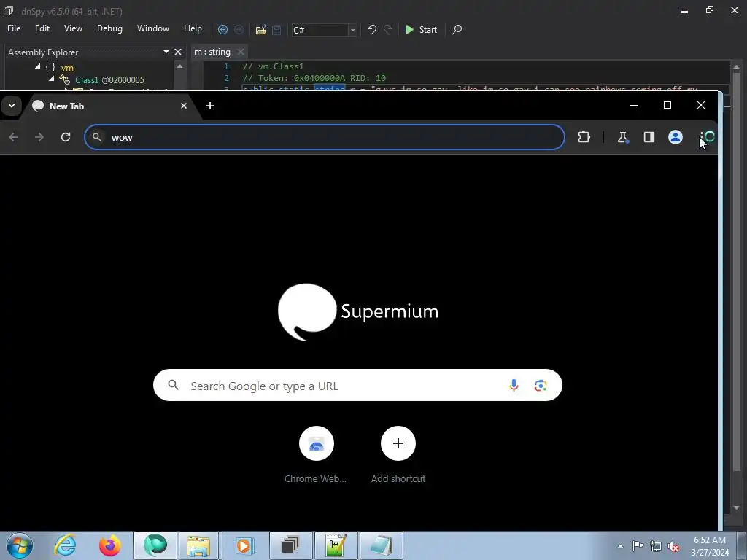Open the Window menu in dnSpy
This screenshot has height=560, width=747.
point(153,28)
